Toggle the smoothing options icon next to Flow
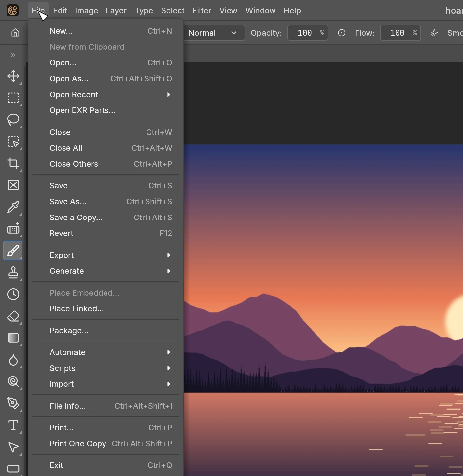This screenshot has height=476, width=463. point(434,33)
